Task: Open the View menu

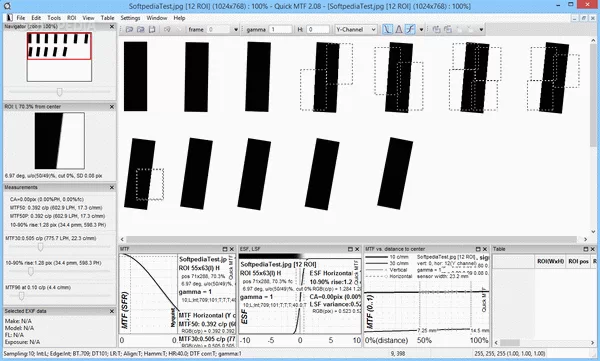Action: (x=88, y=18)
